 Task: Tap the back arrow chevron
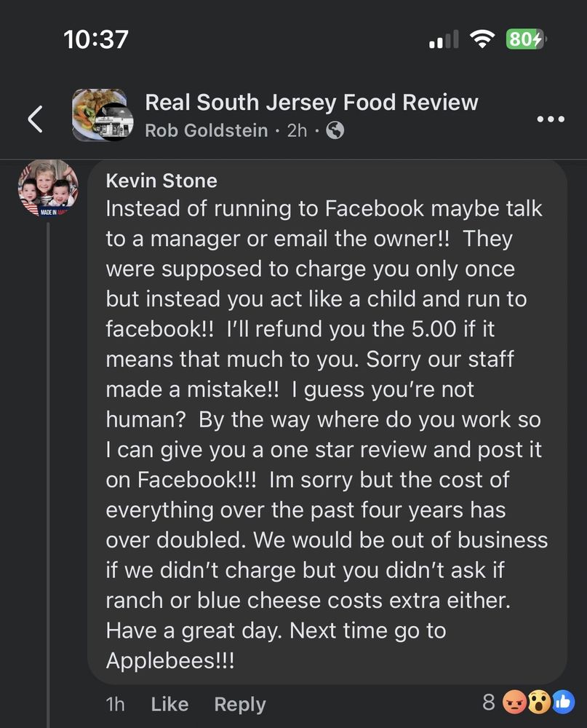[x=36, y=119]
